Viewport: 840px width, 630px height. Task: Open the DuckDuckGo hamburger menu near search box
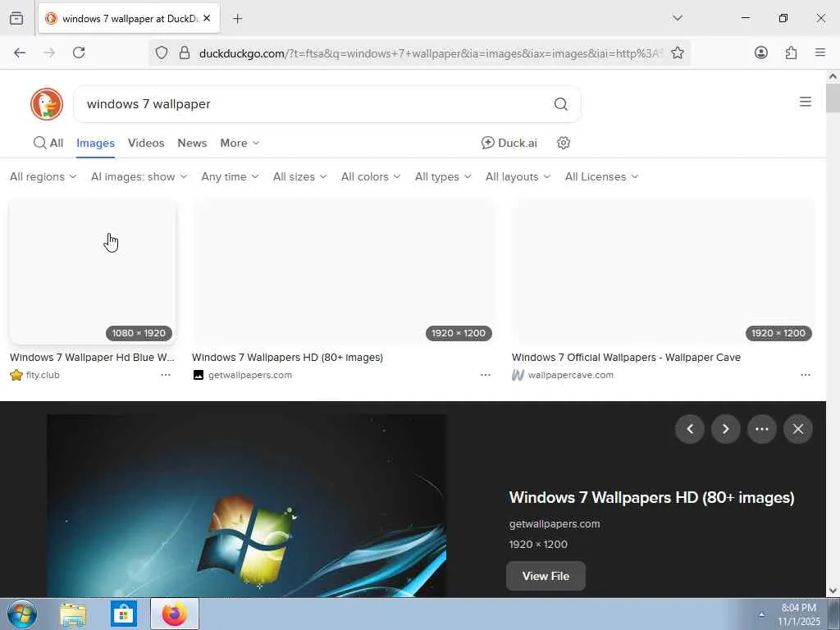(805, 102)
